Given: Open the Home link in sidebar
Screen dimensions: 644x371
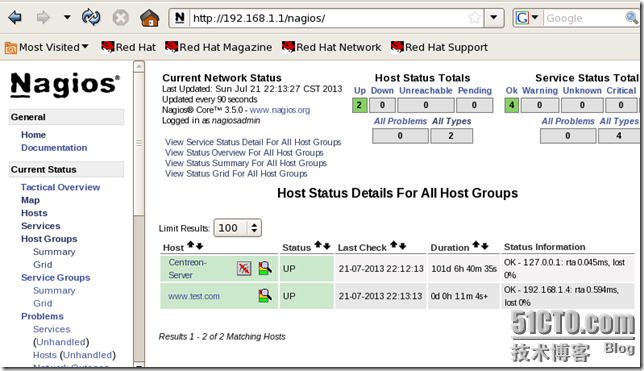Looking at the screenshot, I should pos(33,135).
